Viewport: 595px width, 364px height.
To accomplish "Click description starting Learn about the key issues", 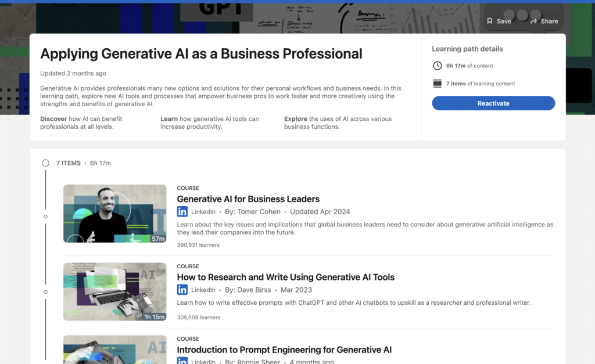I will coord(365,228).
